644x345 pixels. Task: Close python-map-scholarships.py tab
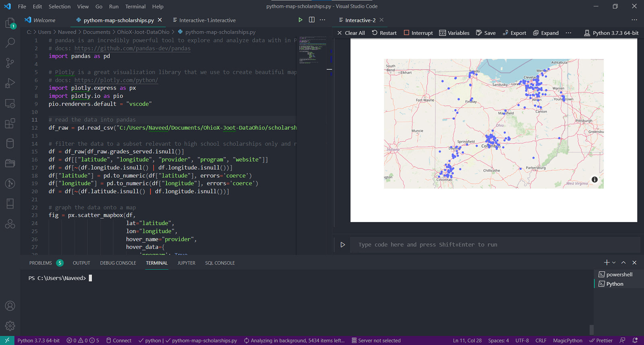pos(160,20)
